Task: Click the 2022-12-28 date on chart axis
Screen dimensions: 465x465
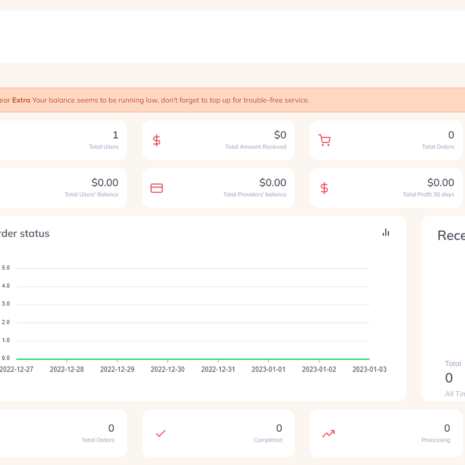Action: point(67,369)
